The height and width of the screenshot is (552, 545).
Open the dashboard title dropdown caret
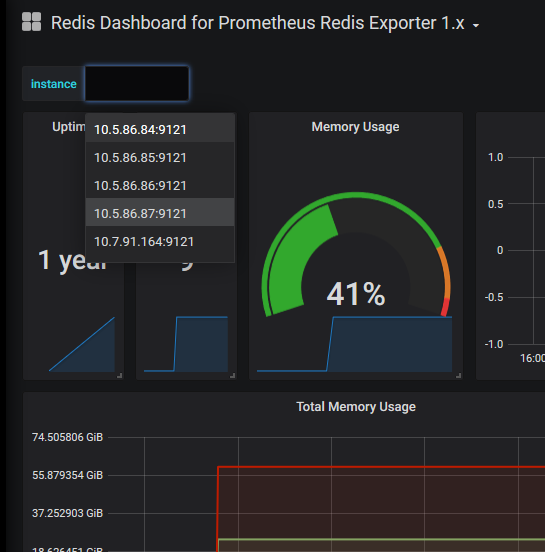coord(476,25)
